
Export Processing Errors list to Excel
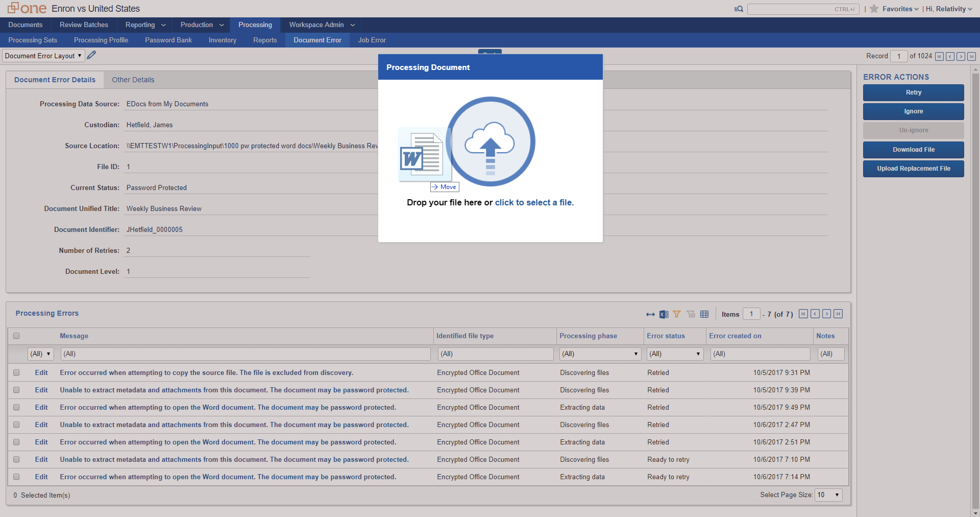click(664, 314)
